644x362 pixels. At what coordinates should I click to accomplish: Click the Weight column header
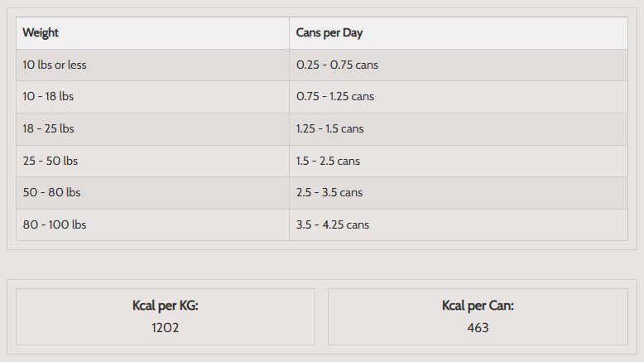[41, 33]
